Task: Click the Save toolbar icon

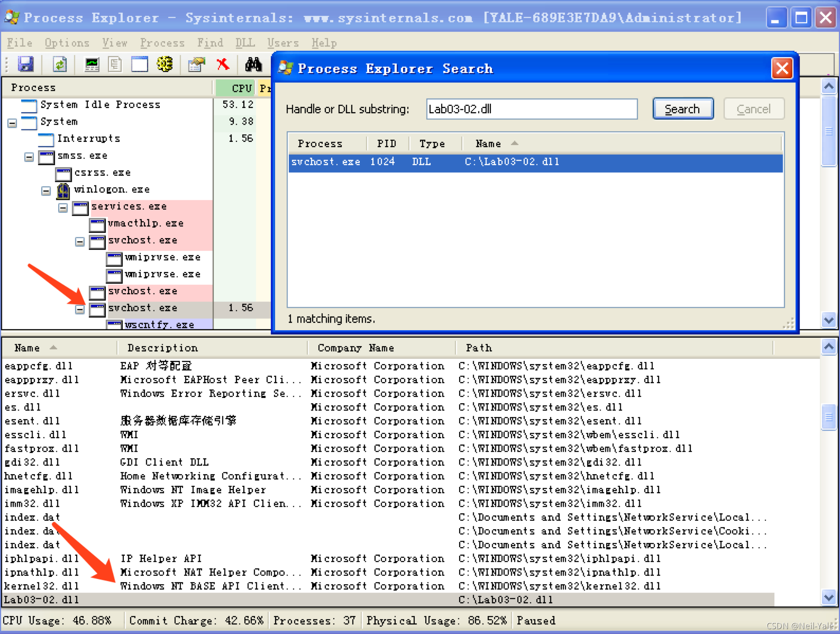Action: pyautogui.click(x=26, y=64)
